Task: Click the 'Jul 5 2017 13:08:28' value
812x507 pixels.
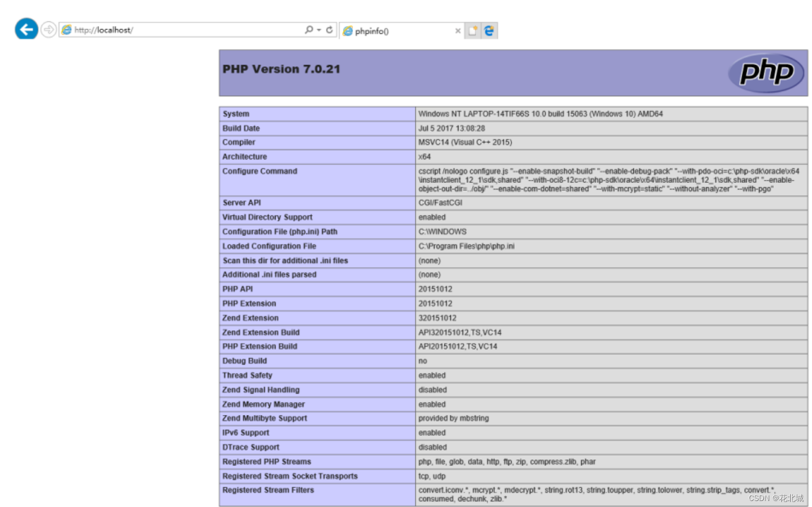Action: coord(451,128)
